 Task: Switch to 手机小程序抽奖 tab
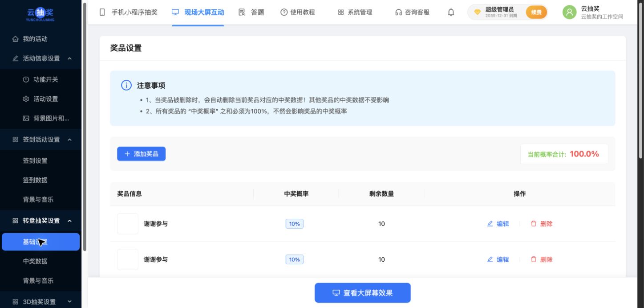[x=134, y=12]
